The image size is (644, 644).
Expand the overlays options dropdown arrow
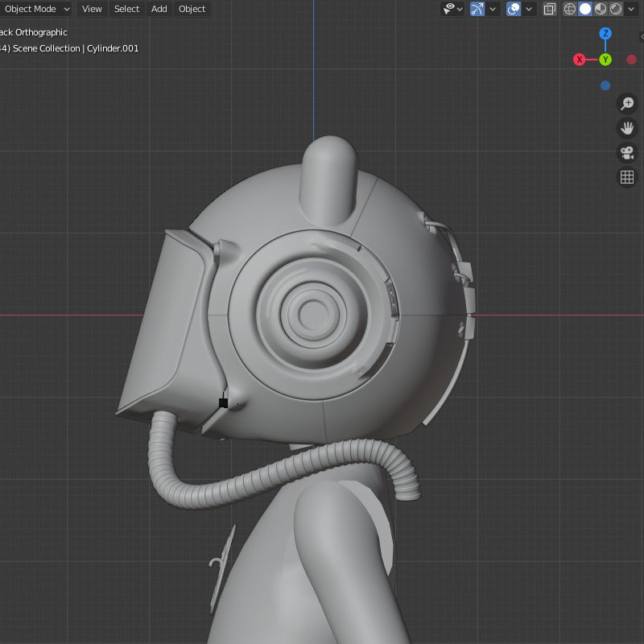point(529,9)
